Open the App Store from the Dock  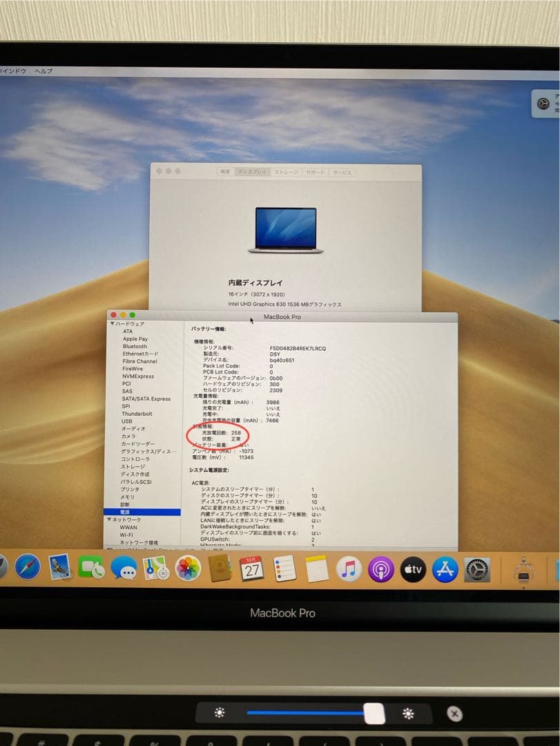(x=445, y=568)
